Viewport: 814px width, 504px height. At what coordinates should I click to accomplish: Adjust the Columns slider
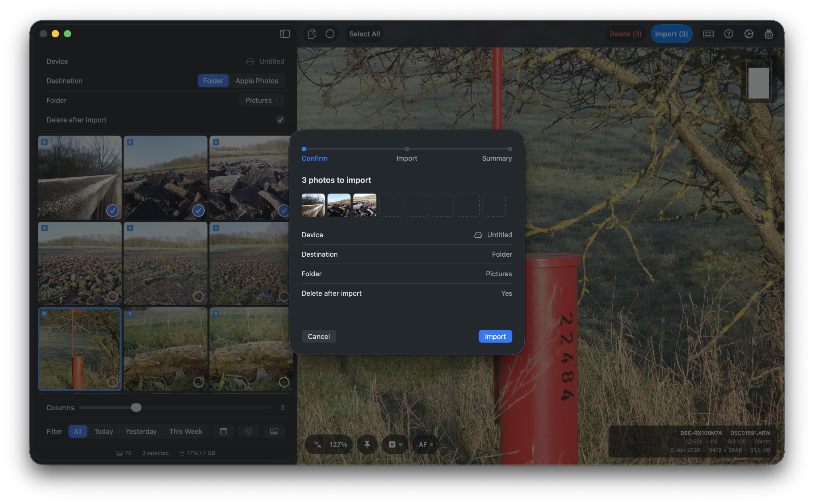(x=136, y=407)
